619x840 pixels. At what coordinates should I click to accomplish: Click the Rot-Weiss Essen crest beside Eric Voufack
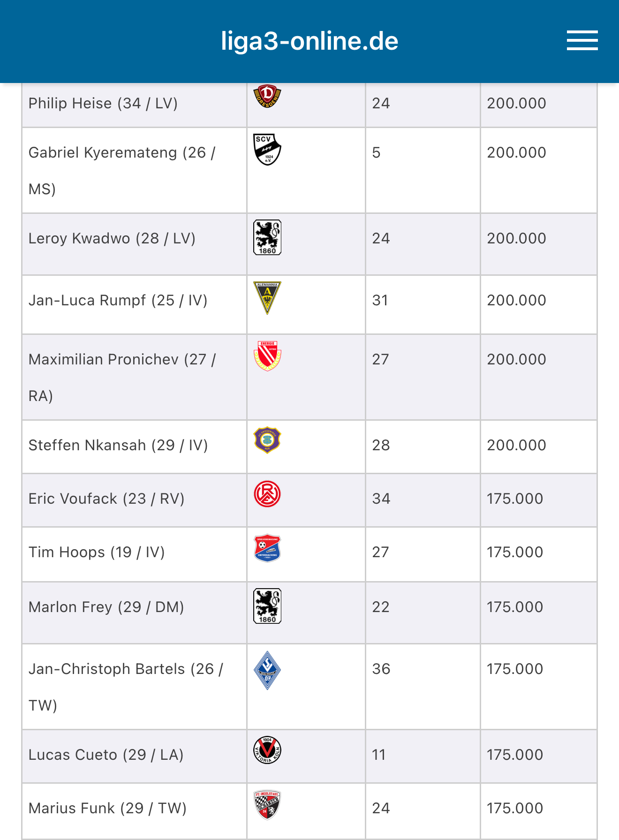[267, 494]
